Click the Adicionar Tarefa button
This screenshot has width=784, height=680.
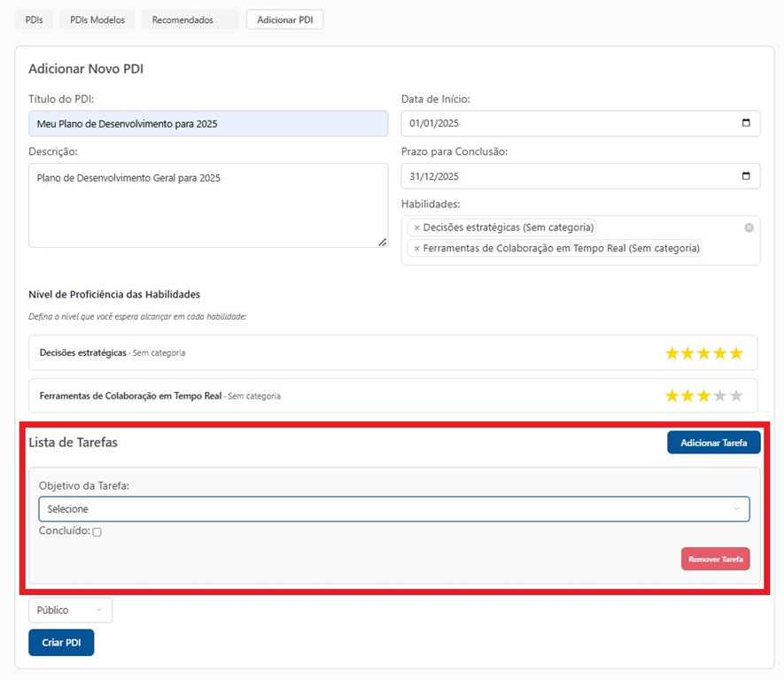tap(713, 443)
